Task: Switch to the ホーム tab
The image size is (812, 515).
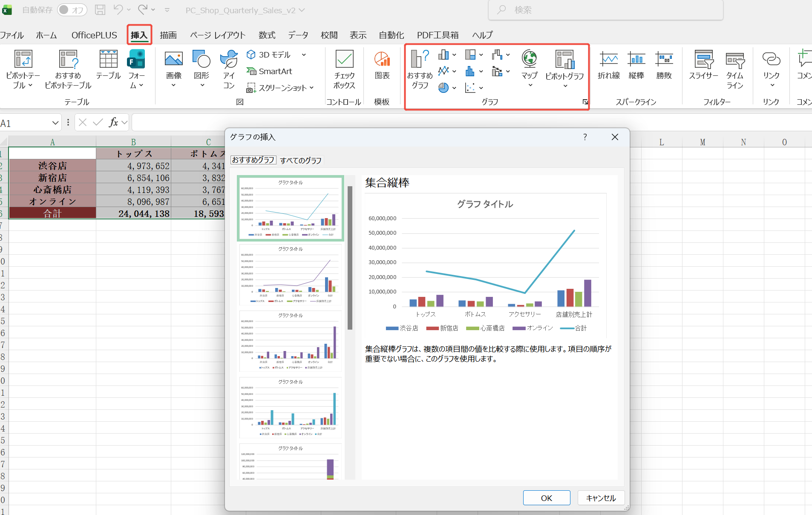Action: point(46,35)
